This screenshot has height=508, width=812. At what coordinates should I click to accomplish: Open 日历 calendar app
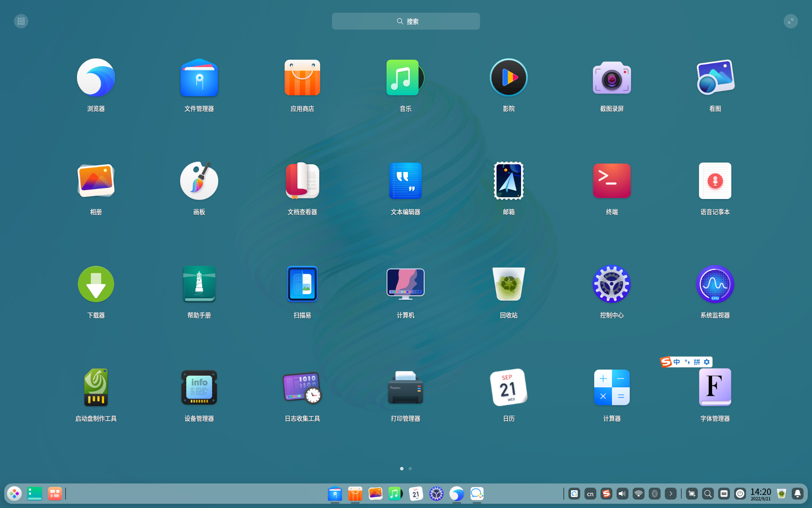[x=509, y=387]
